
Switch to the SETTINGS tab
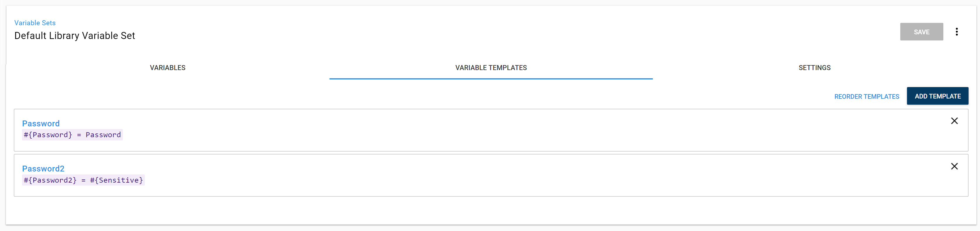[814, 68]
